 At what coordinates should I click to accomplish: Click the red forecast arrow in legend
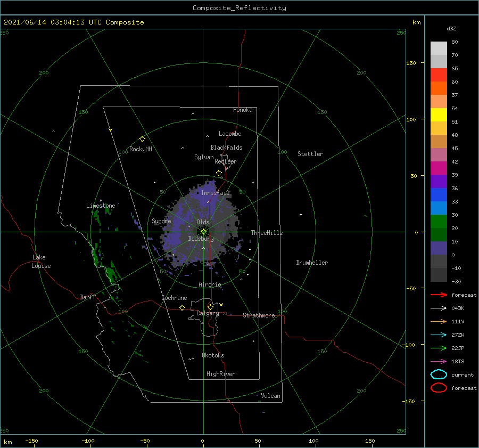coord(439,295)
